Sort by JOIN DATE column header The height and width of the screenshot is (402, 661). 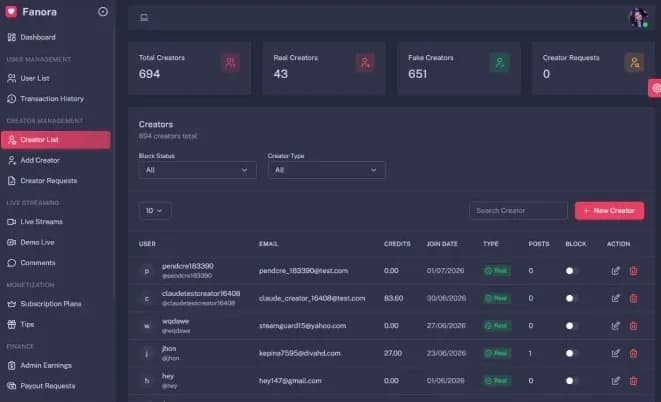442,244
